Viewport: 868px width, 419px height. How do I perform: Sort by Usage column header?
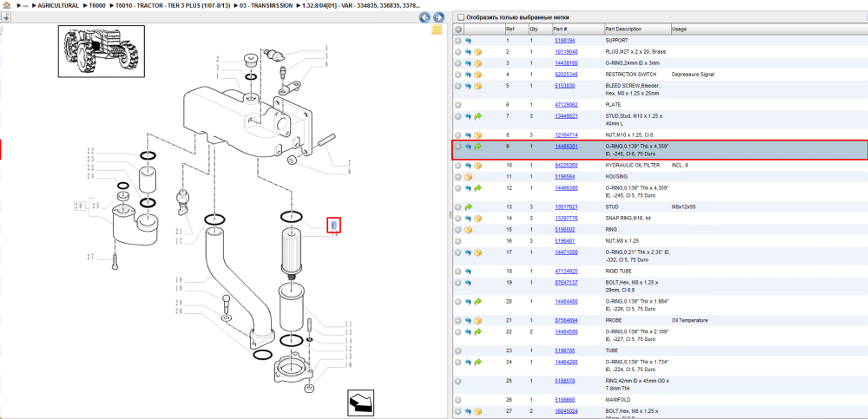[679, 29]
